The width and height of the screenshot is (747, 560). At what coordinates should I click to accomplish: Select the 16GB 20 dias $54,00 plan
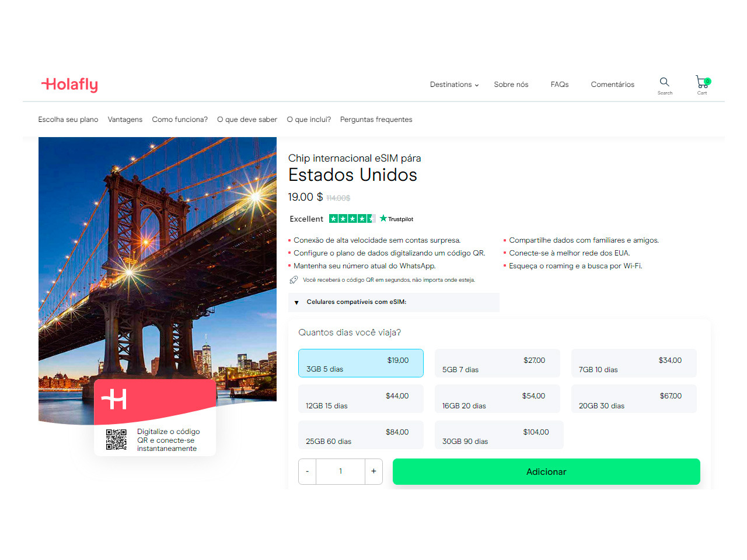click(497, 399)
